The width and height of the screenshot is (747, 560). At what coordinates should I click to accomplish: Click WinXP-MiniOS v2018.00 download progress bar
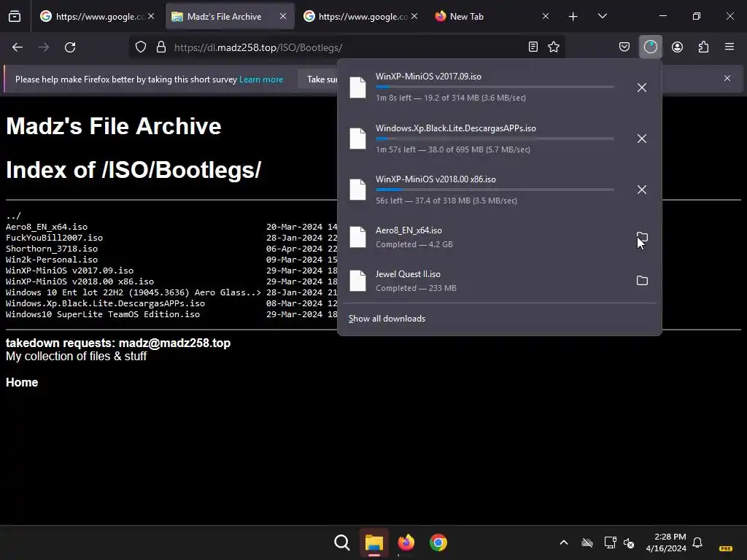click(495, 190)
